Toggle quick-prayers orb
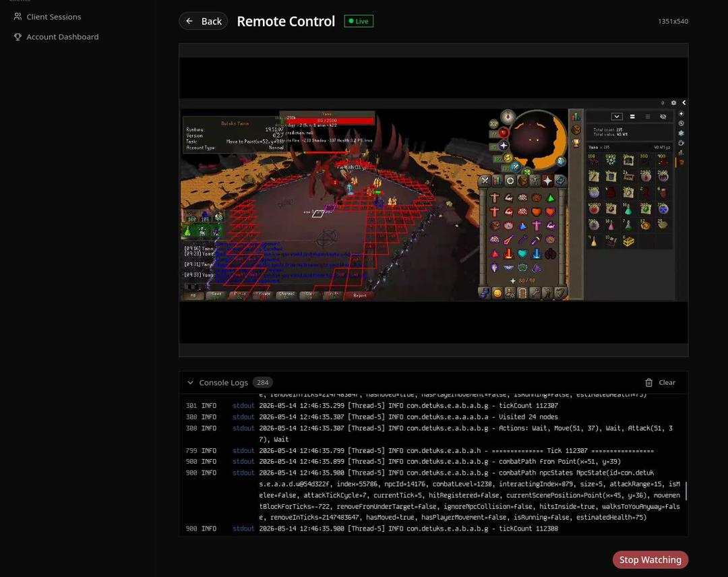This screenshot has width=728, height=577. (x=504, y=146)
